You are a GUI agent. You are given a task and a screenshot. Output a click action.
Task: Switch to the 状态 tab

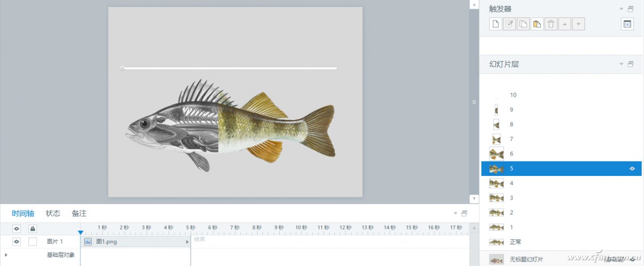click(53, 213)
